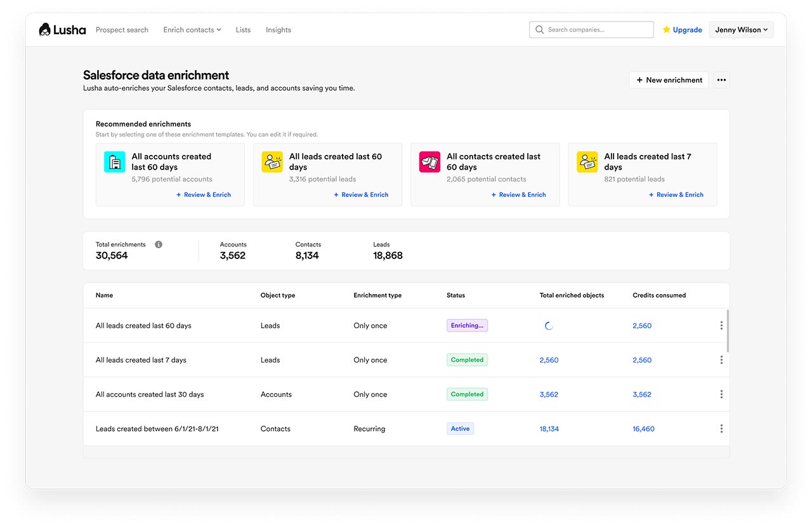
Task: Click the Recurring enrichment type cell
Action: [369, 429]
